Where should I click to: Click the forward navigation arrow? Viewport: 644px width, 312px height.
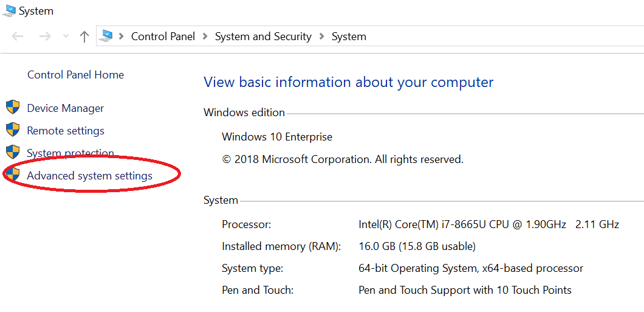[x=45, y=36]
